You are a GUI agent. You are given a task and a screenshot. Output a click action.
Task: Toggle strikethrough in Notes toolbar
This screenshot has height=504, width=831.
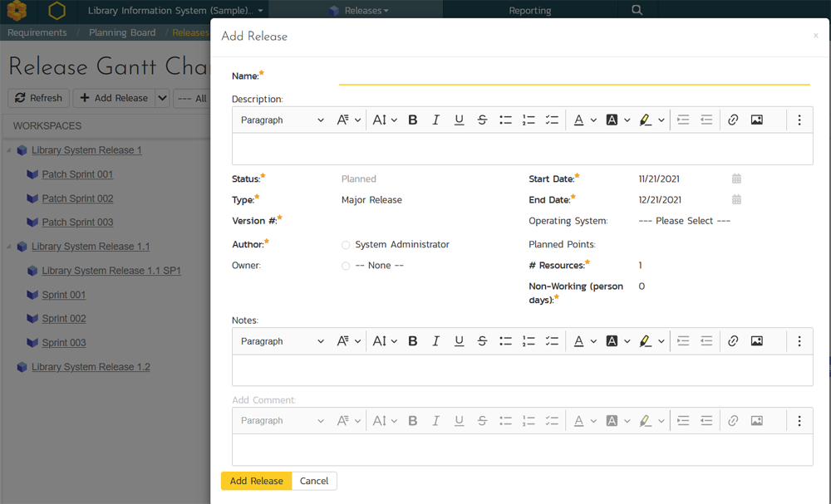click(x=482, y=341)
